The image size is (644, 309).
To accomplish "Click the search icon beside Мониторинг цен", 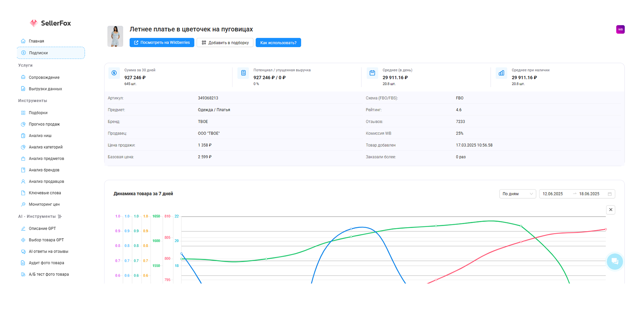I will [23, 204].
